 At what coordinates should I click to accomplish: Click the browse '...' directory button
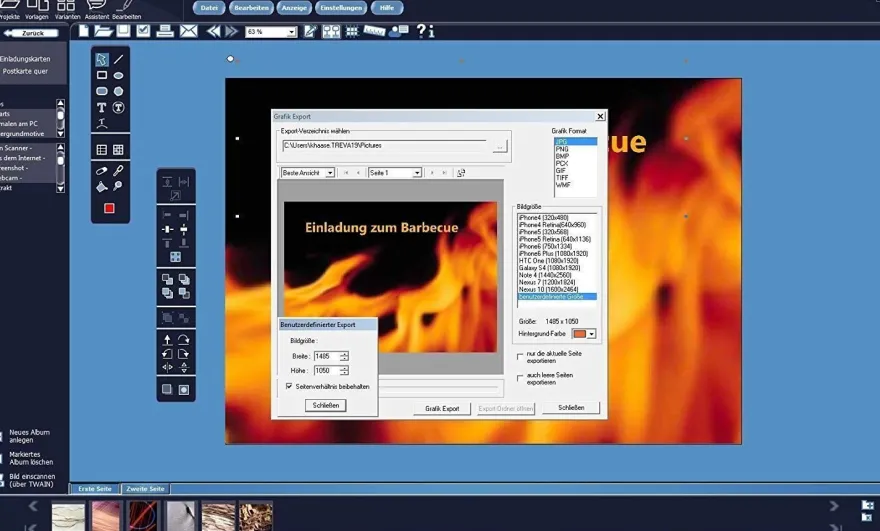(499, 147)
